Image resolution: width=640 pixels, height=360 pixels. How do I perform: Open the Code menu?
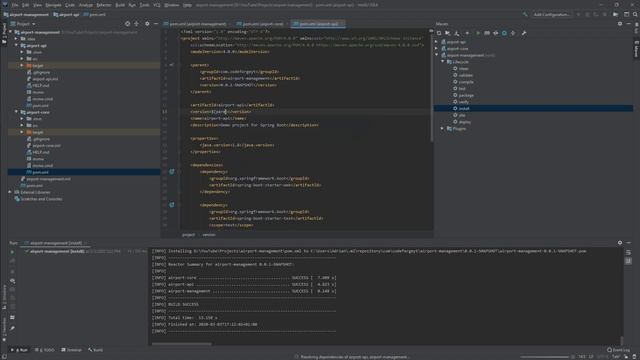pyautogui.click(x=70, y=5)
